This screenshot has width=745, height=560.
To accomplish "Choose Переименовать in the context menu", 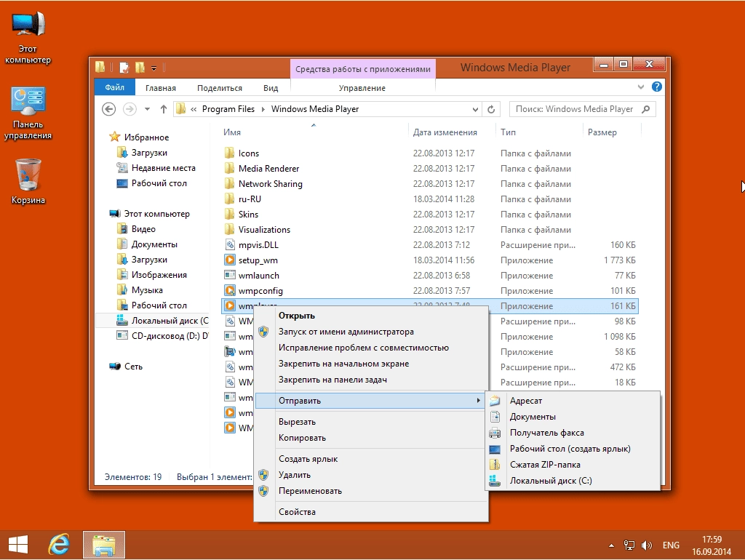I will [x=371, y=491].
